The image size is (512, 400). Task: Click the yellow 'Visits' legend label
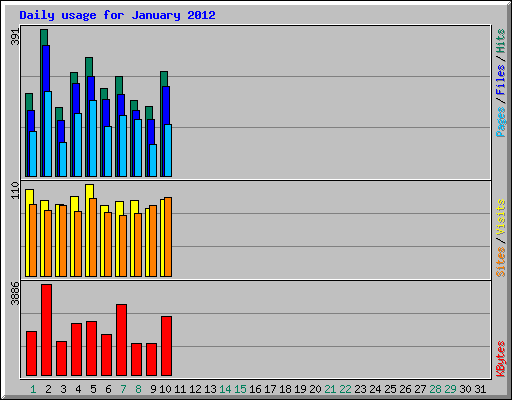tap(501, 217)
